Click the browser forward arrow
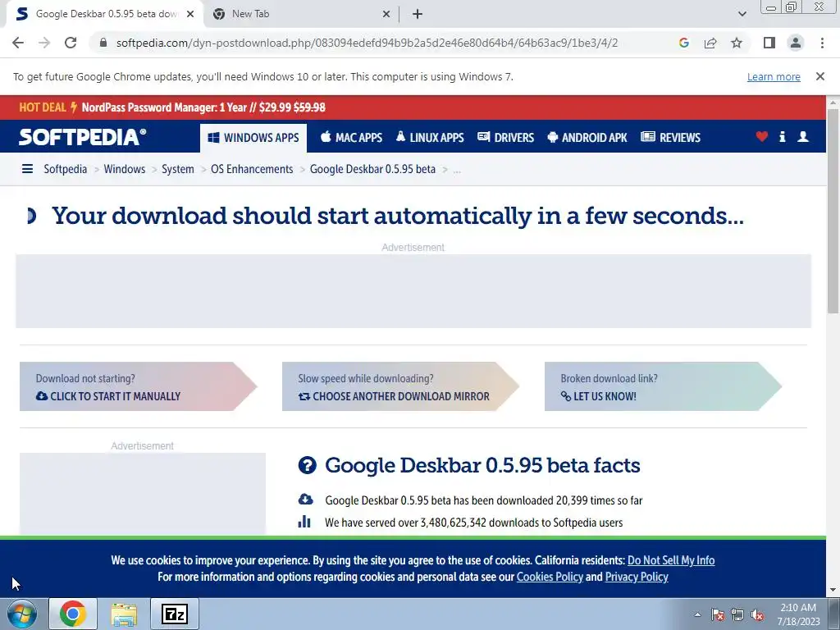 click(44, 43)
